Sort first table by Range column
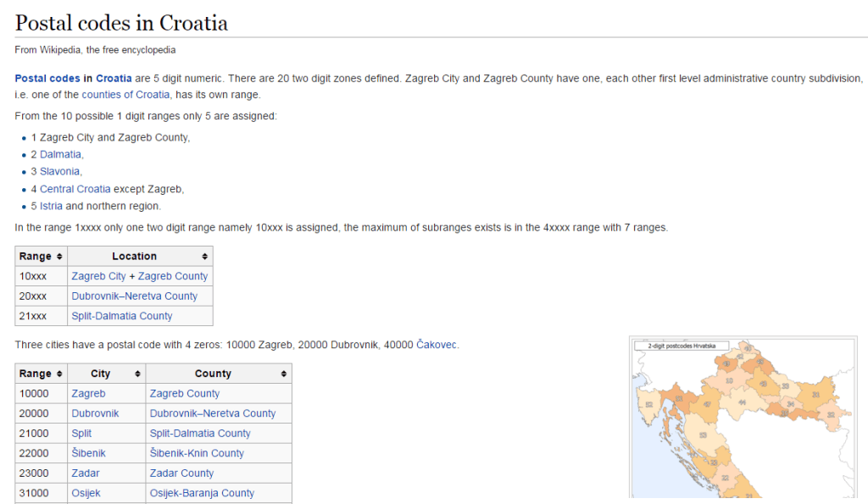Screen dimensions: 868x504 coord(59,256)
